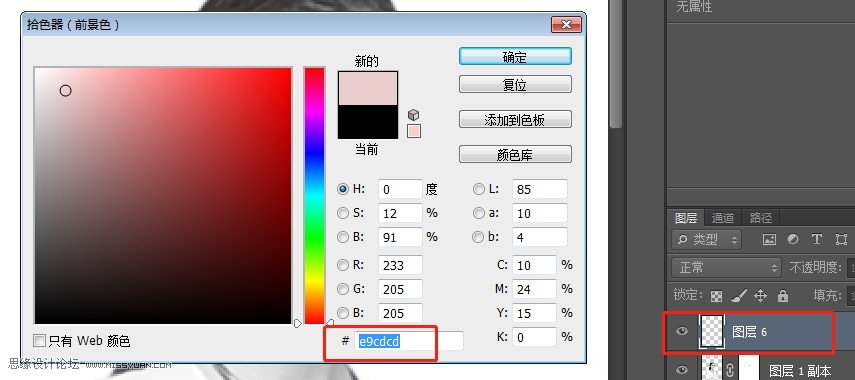Click the 复位 button
Screen dimensions: 855x380
[515, 85]
